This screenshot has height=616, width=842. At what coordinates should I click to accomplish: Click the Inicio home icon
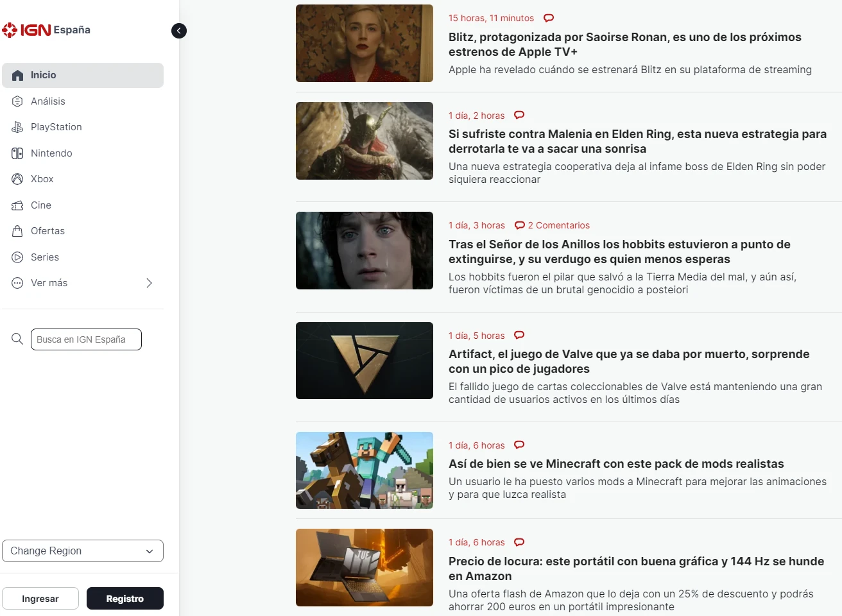pyautogui.click(x=17, y=75)
